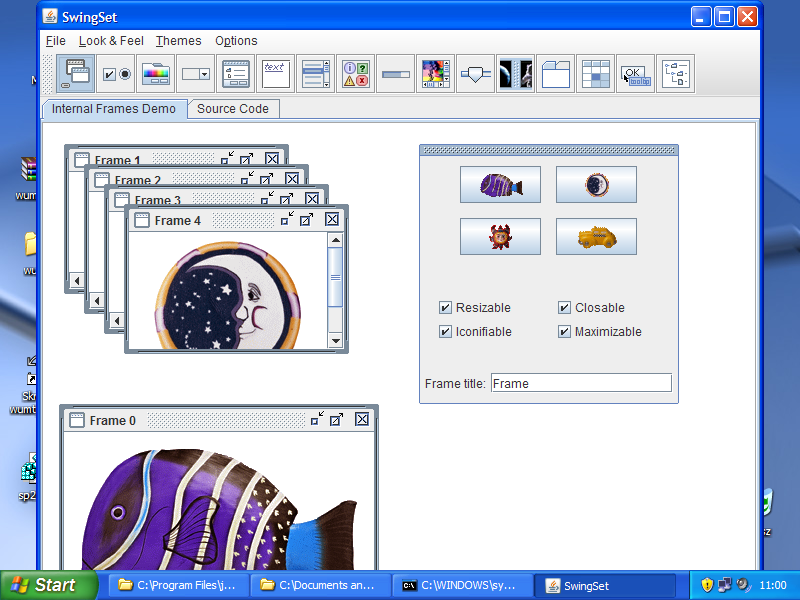
Task: Open the Frame 4 system menu icon
Action: tap(141, 220)
